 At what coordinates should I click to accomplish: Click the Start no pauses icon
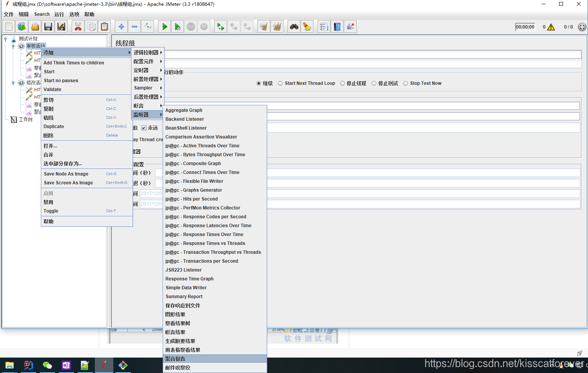178,27
